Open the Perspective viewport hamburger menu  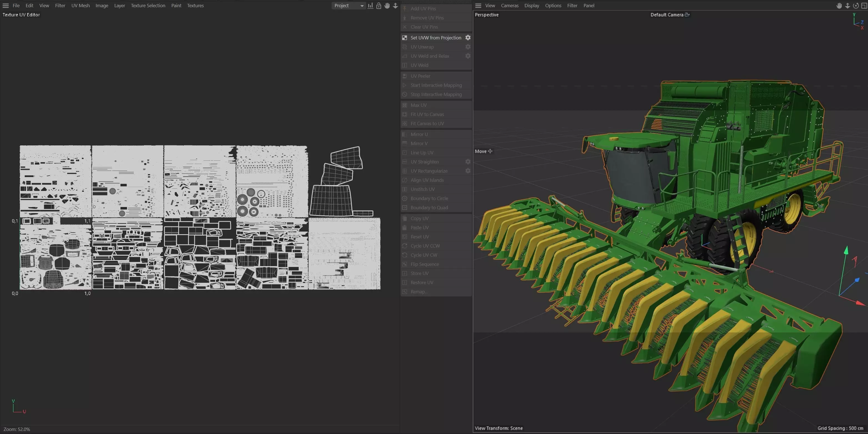coord(478,5)
